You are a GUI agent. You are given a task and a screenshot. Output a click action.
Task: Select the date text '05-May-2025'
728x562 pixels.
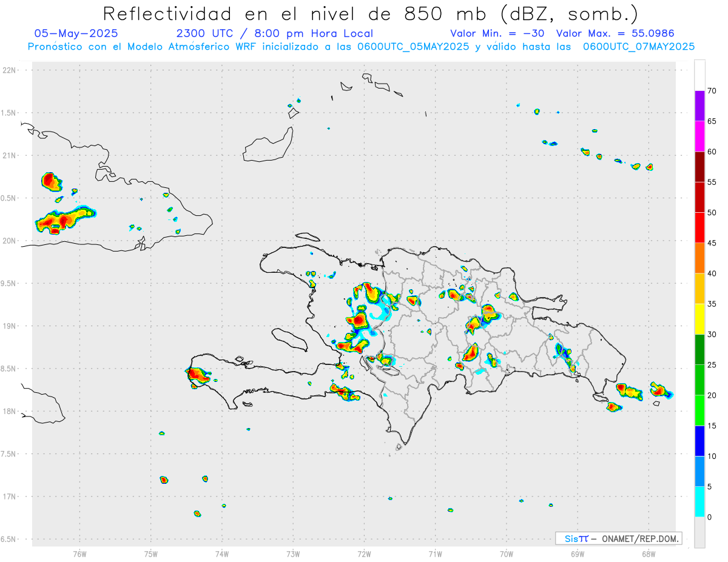[x=76, y=33]
